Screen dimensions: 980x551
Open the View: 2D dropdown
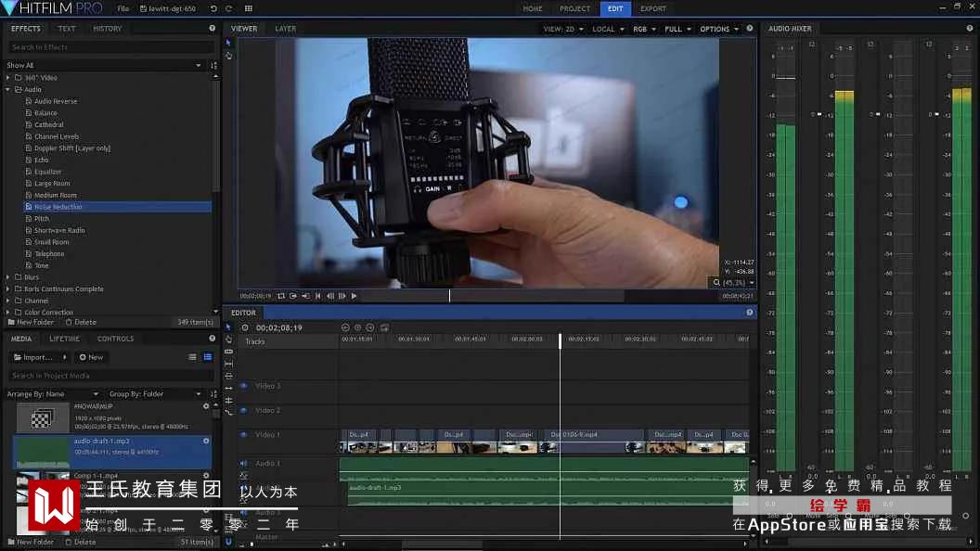click(x=563, y=29)
